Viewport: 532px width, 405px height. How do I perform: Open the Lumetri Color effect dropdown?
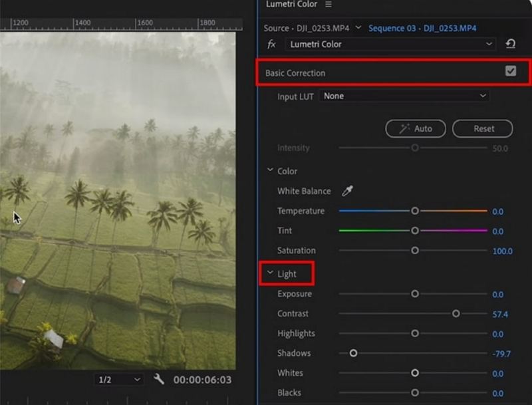[391, 45]
